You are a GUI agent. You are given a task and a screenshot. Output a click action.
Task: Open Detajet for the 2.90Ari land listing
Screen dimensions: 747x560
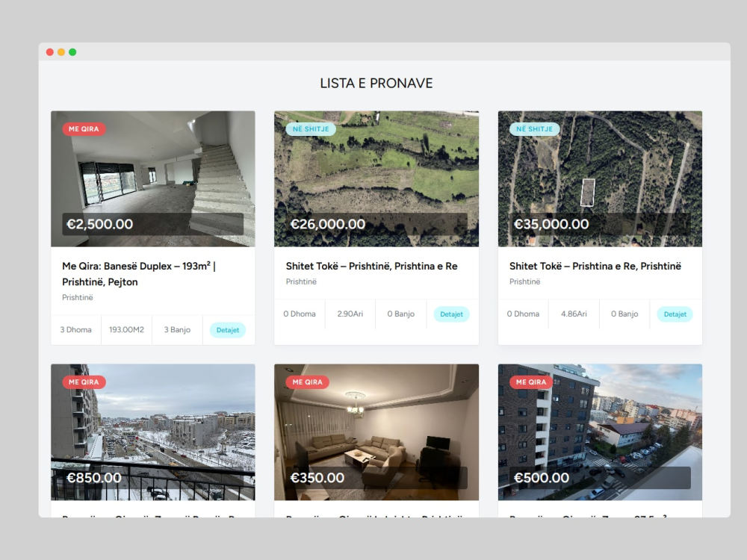click(451, 314)
